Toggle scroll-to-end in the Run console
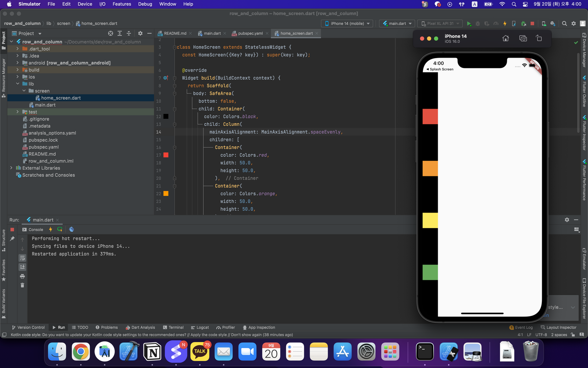Viewport: 588px width, 368px height. 22,267
